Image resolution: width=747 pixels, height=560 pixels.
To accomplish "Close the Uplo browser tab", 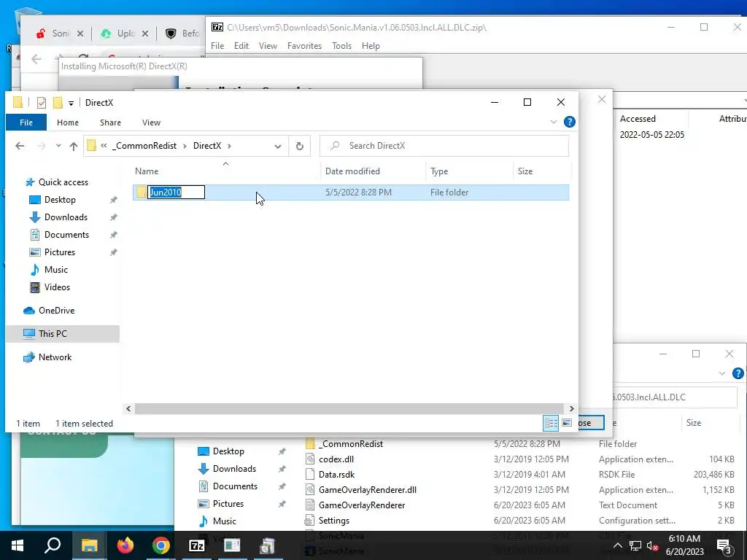I will [145, 34].
